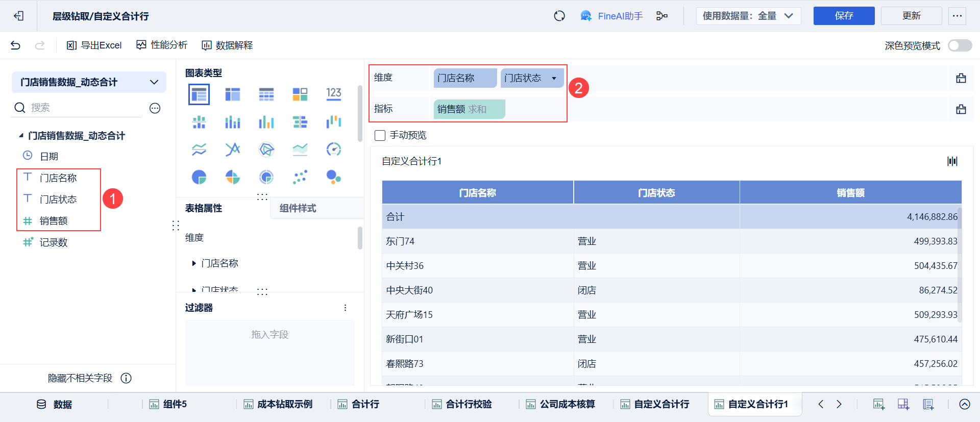Viewport: 980px width, 422px height.
Task: Expand the 门店名称 dimension attribute
Action: coord(194,263)
